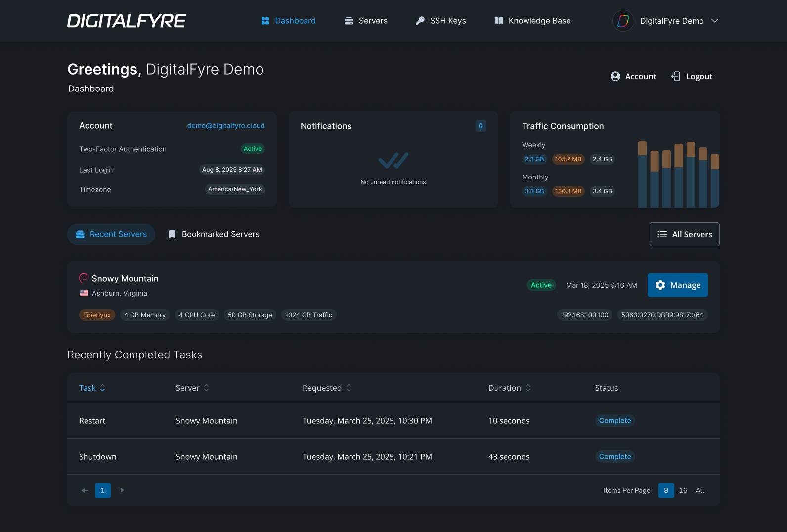The width and height of the screenshot is (787, 532).
Task: Select page 1 in pagination
Action: pyautogui.click(x=103, y=490)
